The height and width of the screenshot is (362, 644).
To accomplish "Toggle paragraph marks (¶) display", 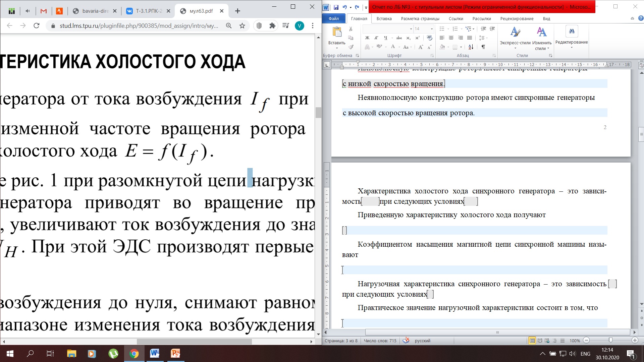I will click(x=483, y=47).
